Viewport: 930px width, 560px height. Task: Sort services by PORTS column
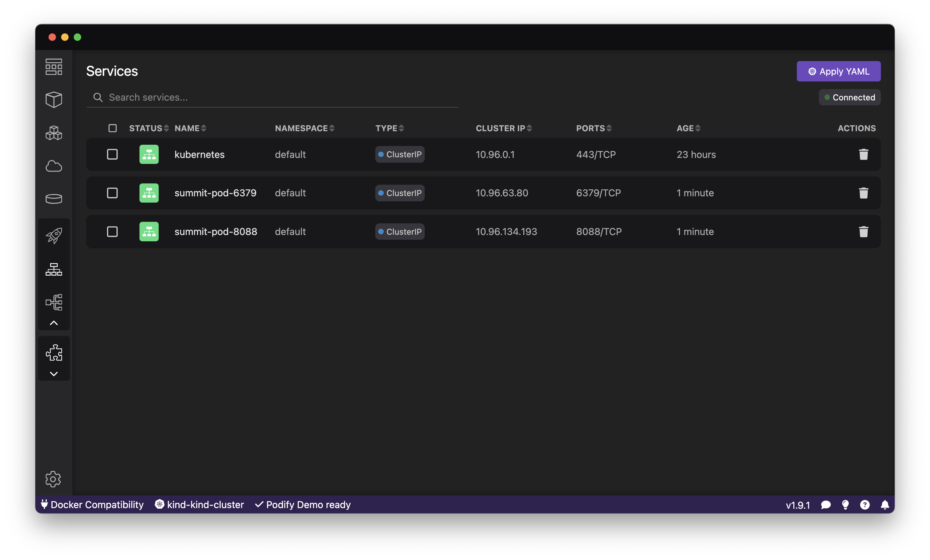(594, 128)
